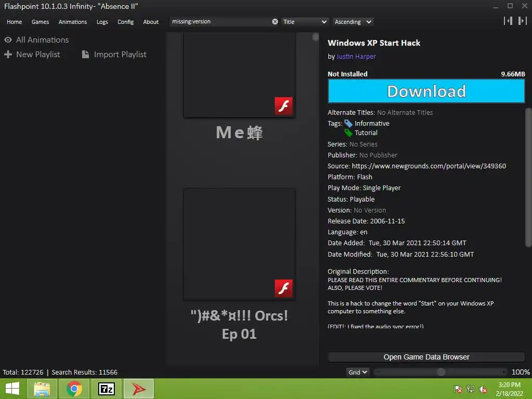Viewport: 532px width, 399px height.
Task: Click the Action Center flag tray icon
Action: [458, 389]
